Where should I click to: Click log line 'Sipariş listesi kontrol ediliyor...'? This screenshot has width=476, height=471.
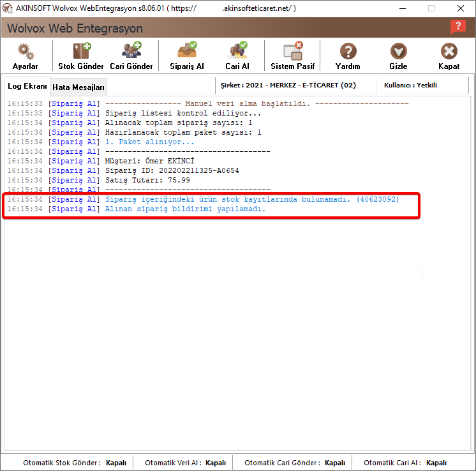[x=134, y=113]
